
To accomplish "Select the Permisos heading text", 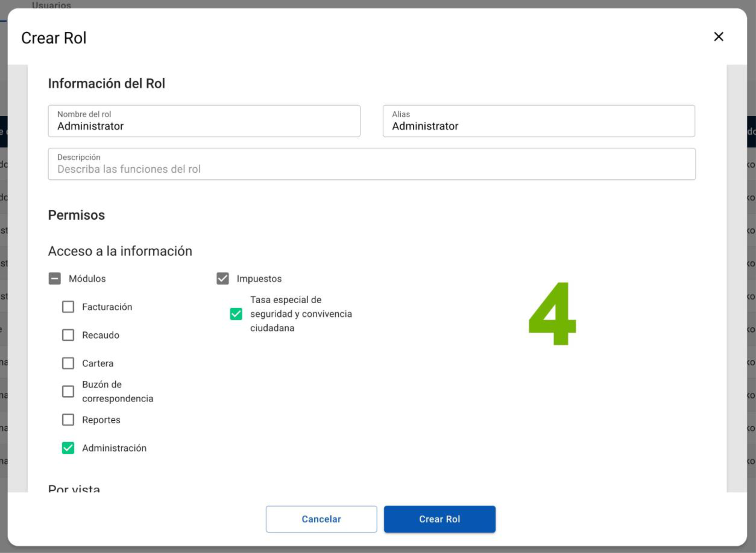I will pyautogui.click(x=76, y=215).
